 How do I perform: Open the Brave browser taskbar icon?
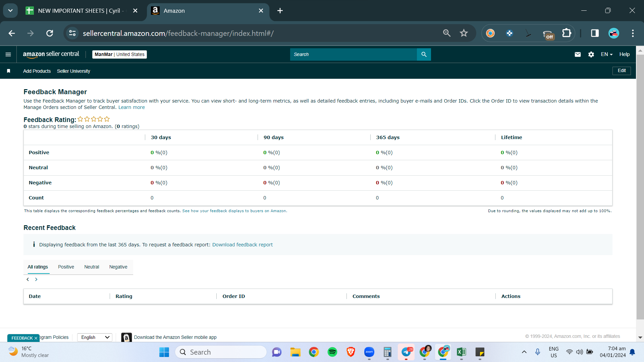[351, 352]
